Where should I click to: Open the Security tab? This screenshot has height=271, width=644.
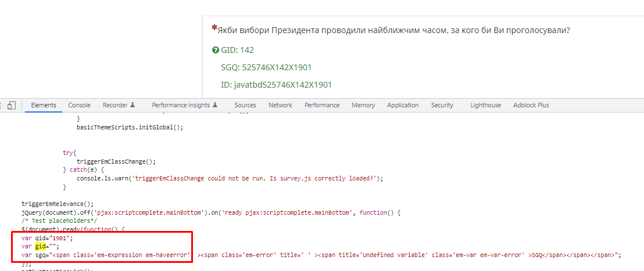pos(442,105)
